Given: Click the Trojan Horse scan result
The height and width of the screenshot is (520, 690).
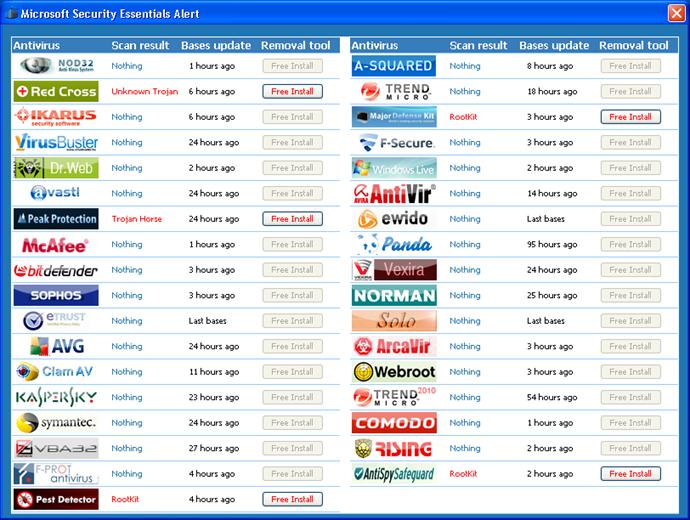Looking at the screenshot, I should [137, 219].
